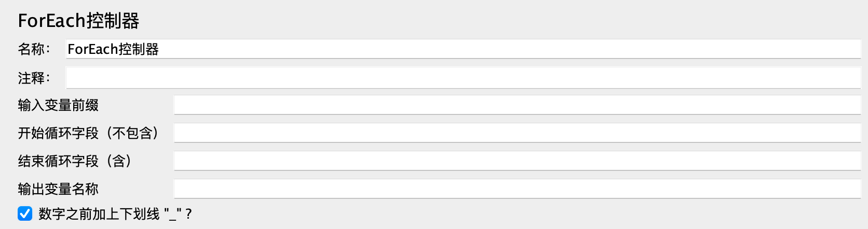868x229 pixels.
Task: Place cursor in ForEach控制器 text in name field
Action: click(x=113, y=49)
